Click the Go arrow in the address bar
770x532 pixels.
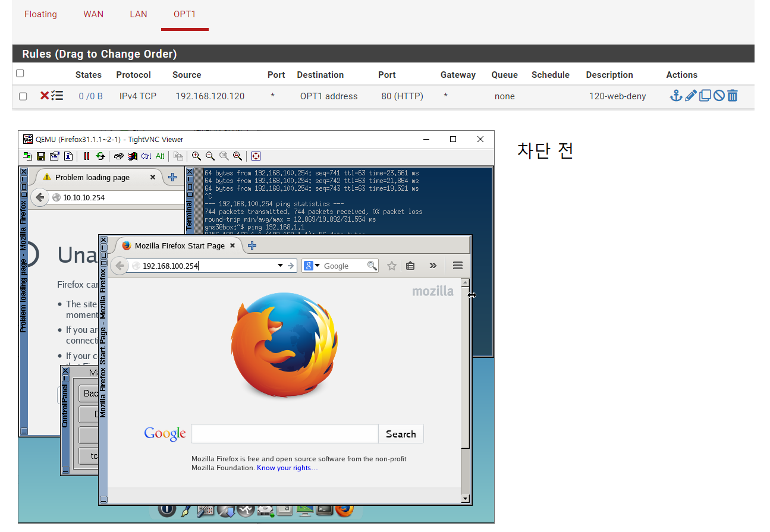(291, 266)
